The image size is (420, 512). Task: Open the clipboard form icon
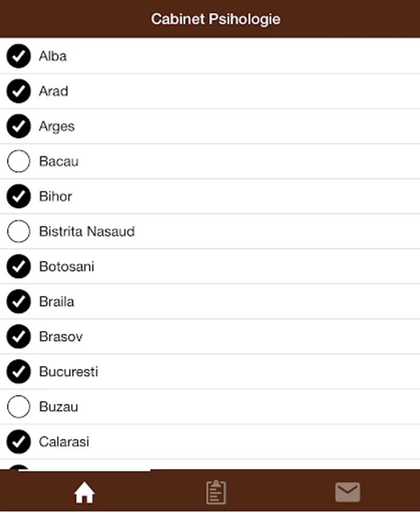tap(216, 492)
